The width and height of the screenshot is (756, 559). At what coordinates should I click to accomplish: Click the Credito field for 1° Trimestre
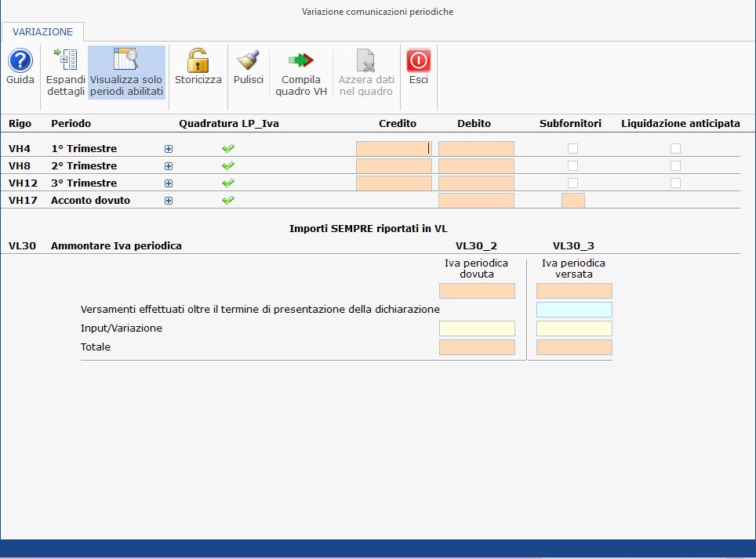(393, 149)
